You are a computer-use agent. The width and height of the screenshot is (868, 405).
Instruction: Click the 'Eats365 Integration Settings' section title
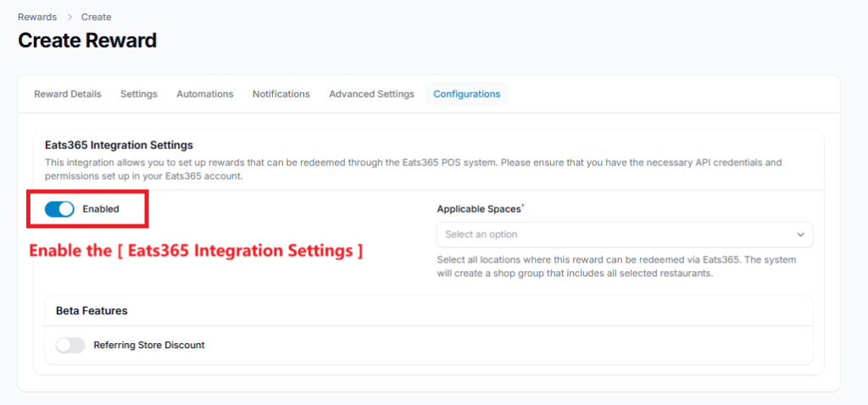click(x=119, y=146)
